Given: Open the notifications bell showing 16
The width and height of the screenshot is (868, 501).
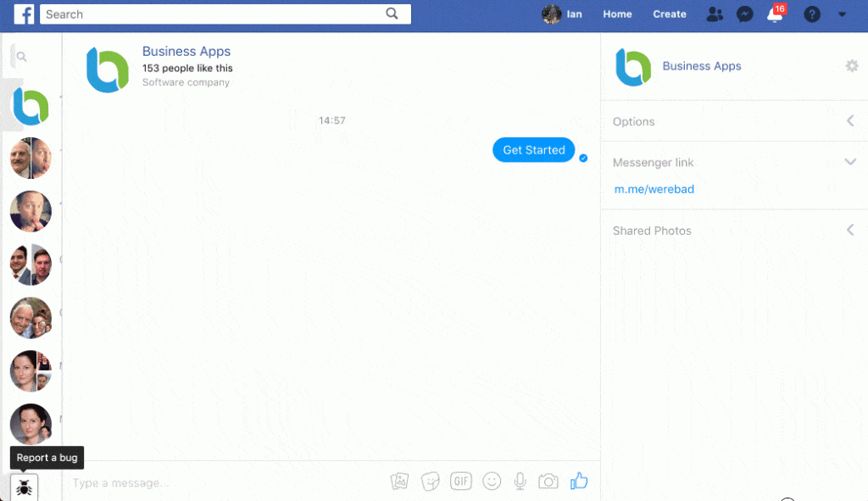Looking at the screenshot, I should click(x=775, y=14).
